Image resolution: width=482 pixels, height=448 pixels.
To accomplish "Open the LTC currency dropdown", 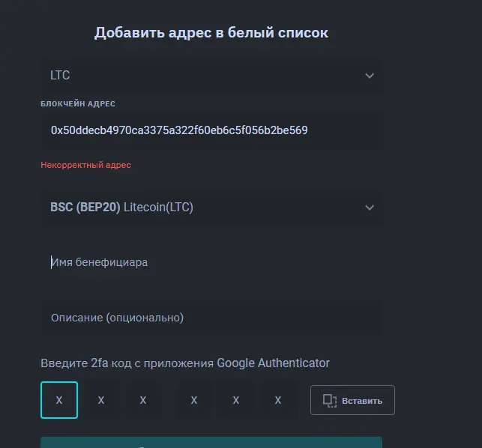I will tap(211, 75).
